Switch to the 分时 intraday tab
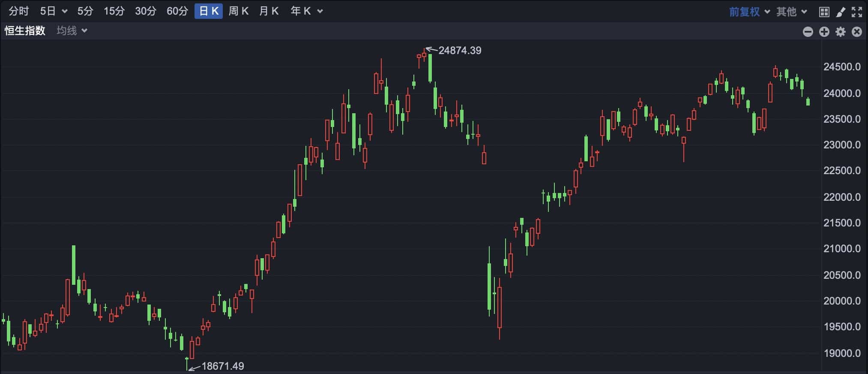The height and width of the screenshot is (374, 868). (x=19, y=11)
